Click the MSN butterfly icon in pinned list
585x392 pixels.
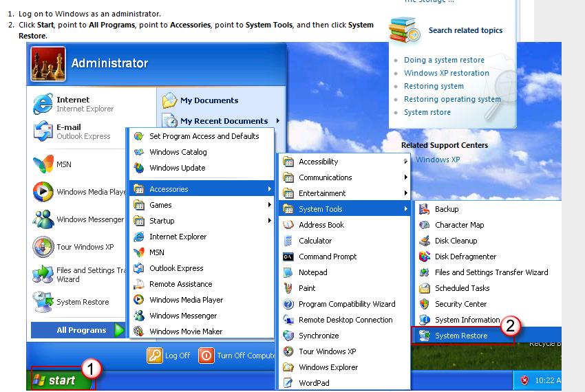click(x=43, y=164)
